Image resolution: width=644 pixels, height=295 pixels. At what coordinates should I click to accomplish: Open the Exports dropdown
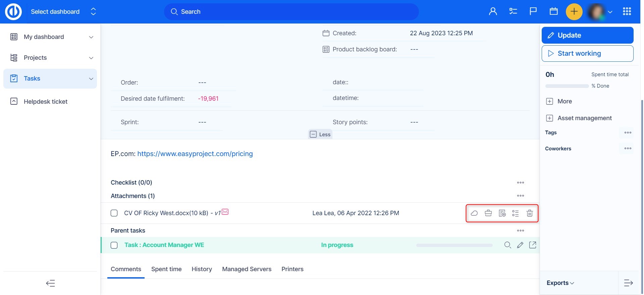click(x=560, y=283)
